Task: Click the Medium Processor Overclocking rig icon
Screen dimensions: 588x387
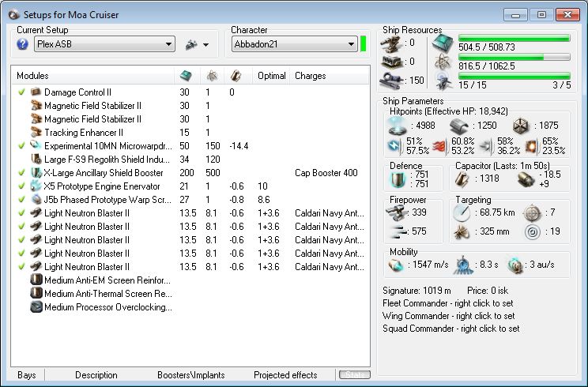Action: click(36, 307)
